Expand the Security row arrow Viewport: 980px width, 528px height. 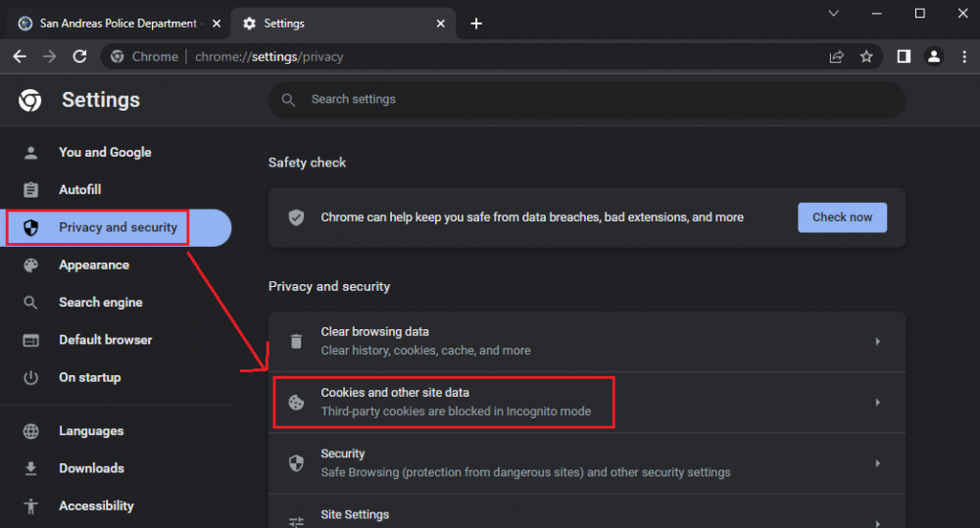click(877, 463)
